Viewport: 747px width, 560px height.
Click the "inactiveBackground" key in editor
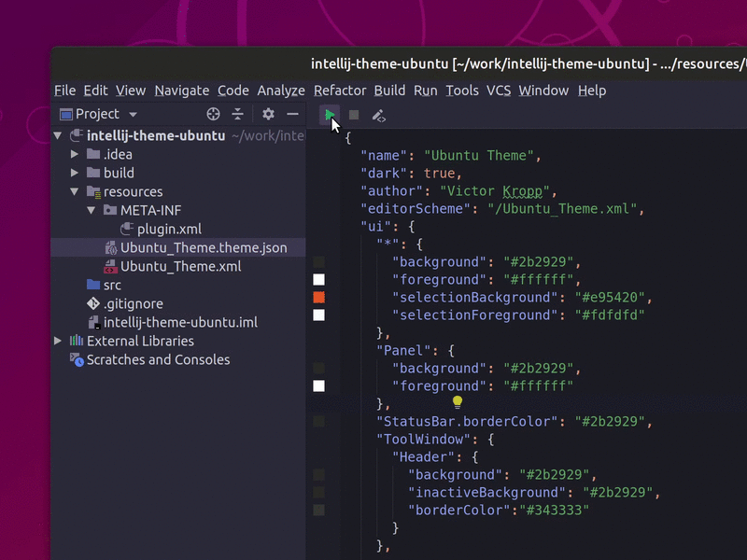pos(486,493)
